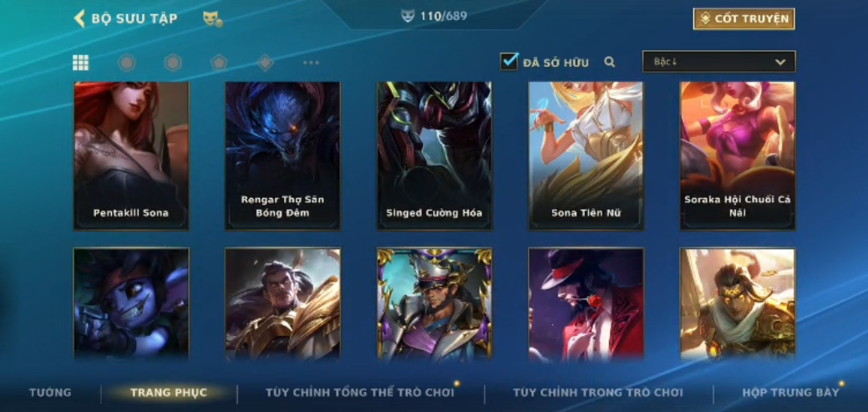The image size is (868, 412).
Task: Switch to the Tướng tab
Action: click(50, 393)
